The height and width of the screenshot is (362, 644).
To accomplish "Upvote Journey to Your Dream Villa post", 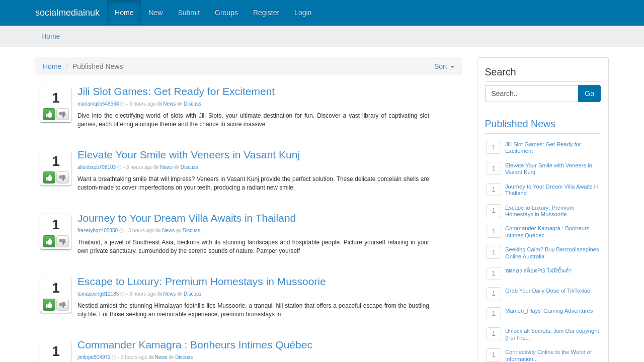I will coord(49,241).
